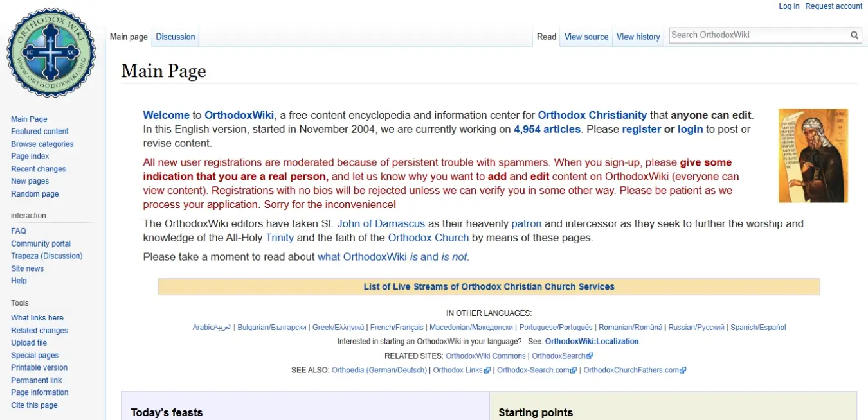
Task: Open the Main page tab
Action: coord(129,37)
